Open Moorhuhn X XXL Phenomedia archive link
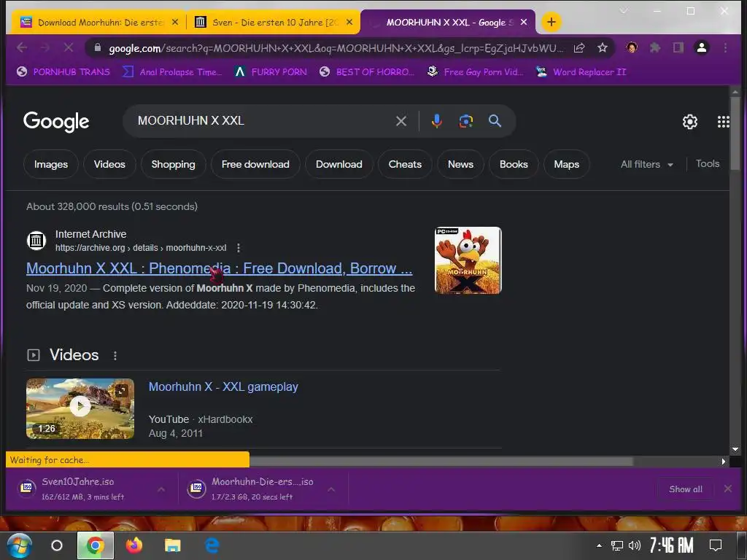The width and height of the screenshot is (747, 560). pyautogui.click(x=219, y=268)
